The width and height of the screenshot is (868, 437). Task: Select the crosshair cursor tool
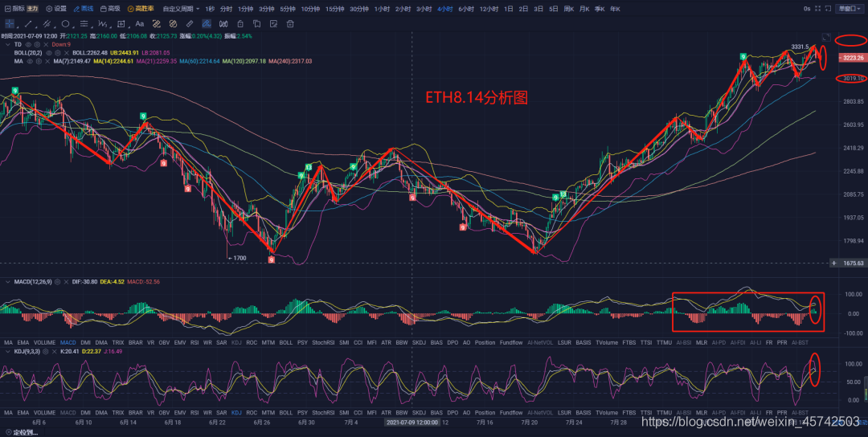[9, 23]
